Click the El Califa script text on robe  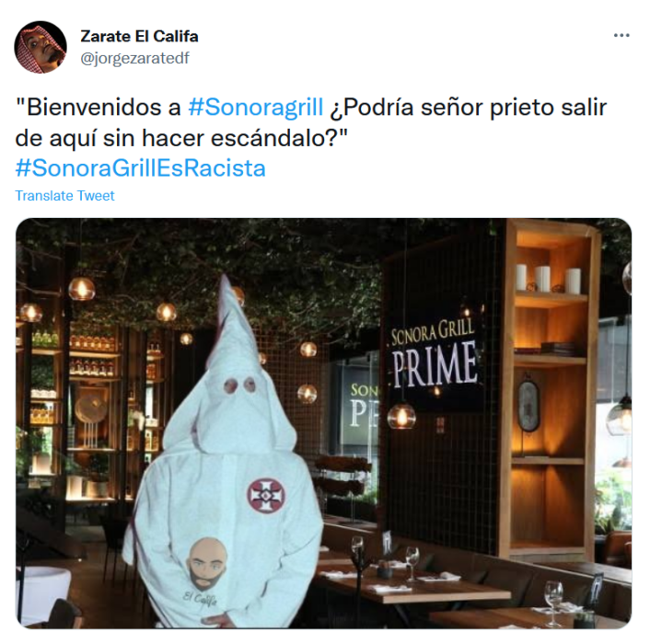(x=200, y=598)
